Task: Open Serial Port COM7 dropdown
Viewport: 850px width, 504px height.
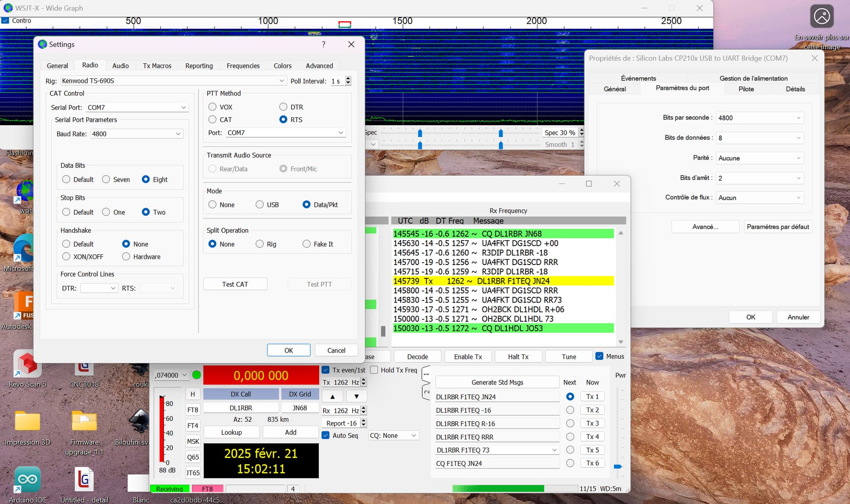Action: coord(137,108)
